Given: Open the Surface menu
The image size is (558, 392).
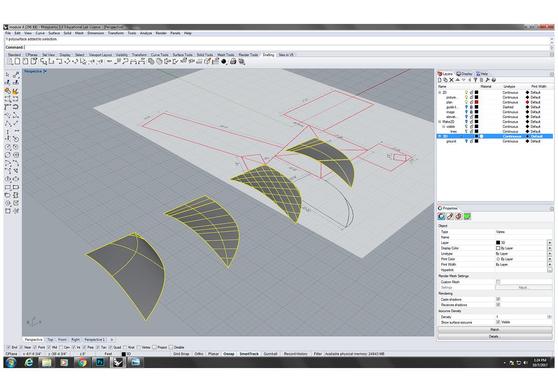Looking at the screenshot, I should tap(54, 33).
